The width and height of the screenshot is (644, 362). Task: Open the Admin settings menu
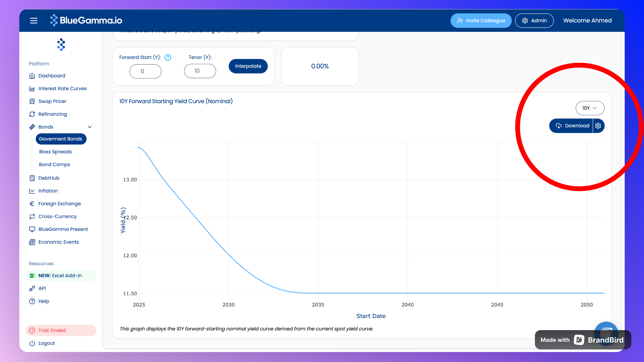coord(534,21)
